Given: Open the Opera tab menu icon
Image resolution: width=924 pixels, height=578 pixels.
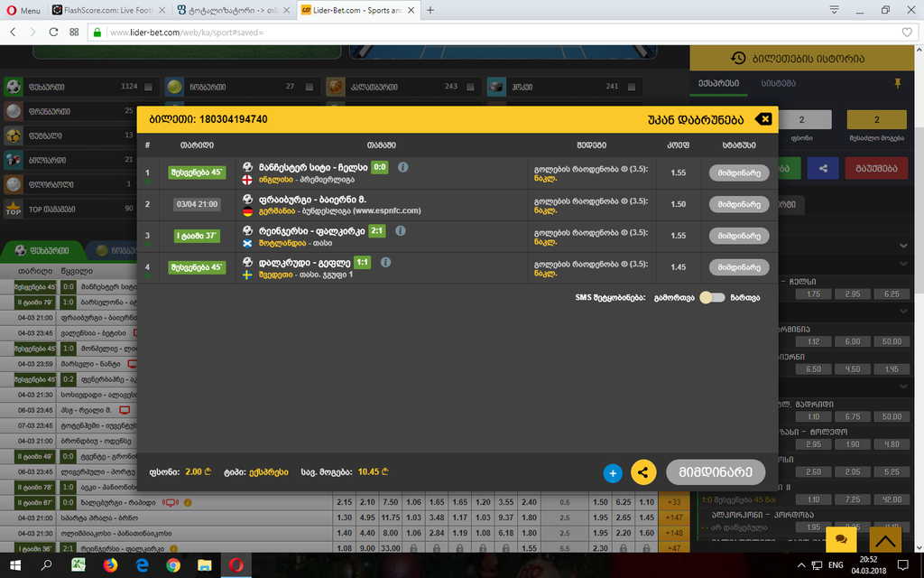Looking at the screenshot, I should coord(834,10).
